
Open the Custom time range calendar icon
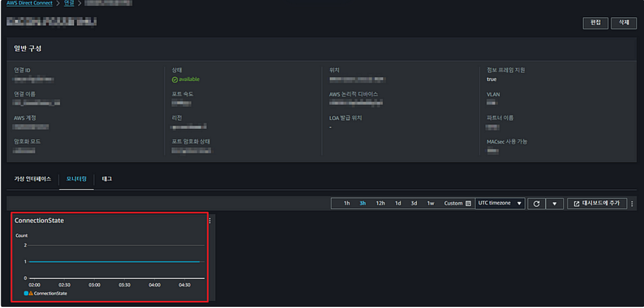[468, 203]
